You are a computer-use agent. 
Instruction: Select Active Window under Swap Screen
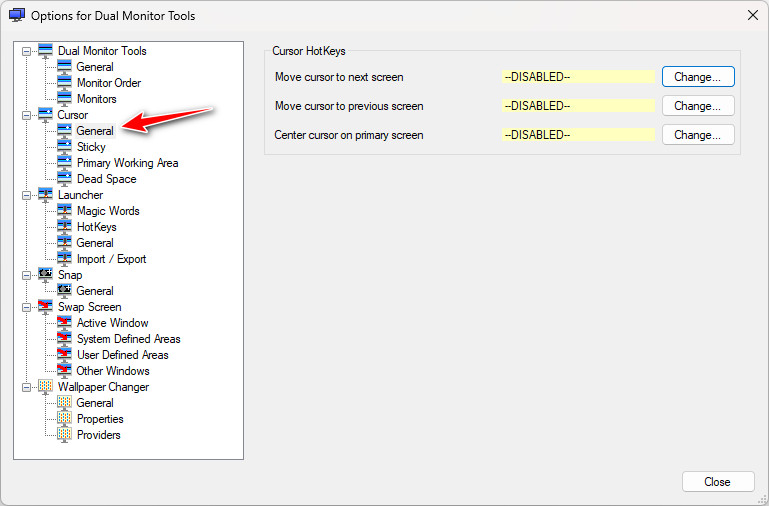point(112,323)
